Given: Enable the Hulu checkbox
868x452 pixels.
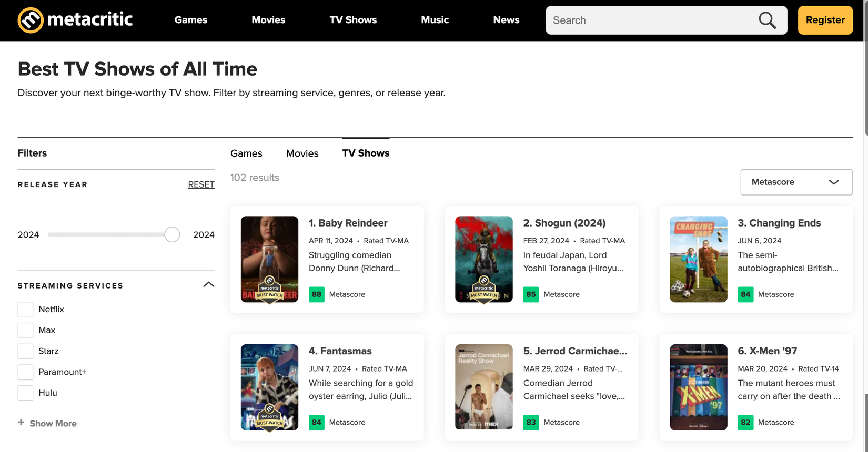Looking at the screenshot, I should [x=25, y=393].
